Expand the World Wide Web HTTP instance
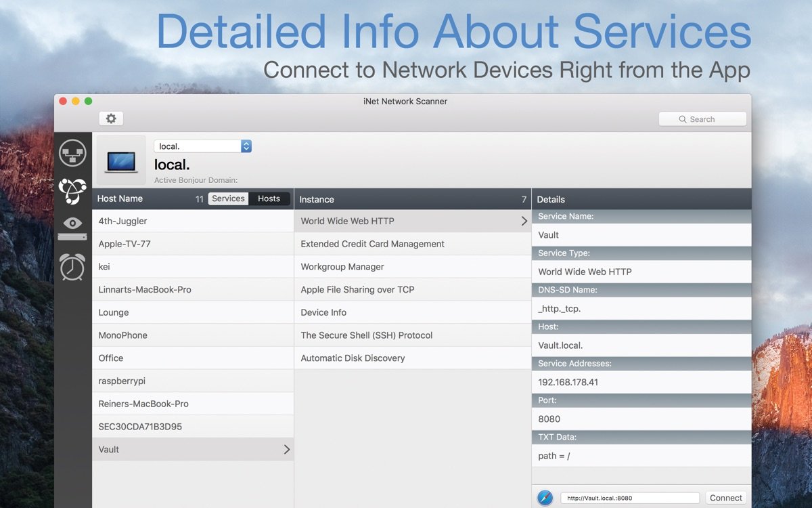Viewport: 812px width, 508px height. click(x=524, y=221)
